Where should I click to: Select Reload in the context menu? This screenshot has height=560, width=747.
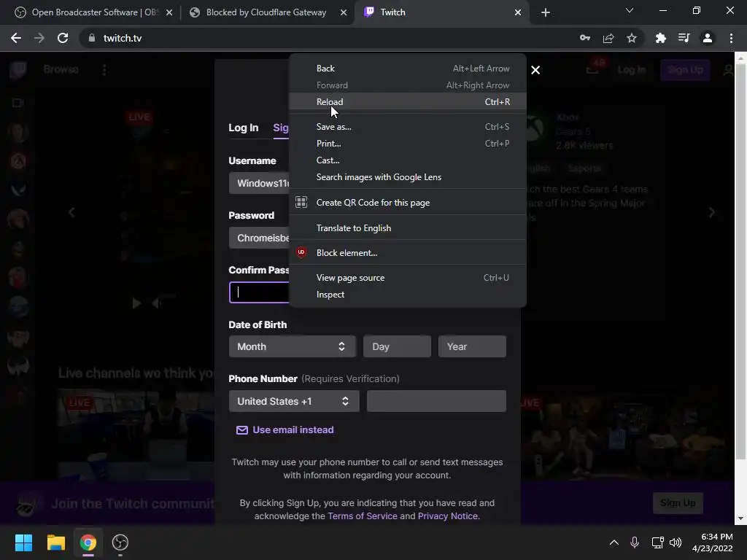pyautogui.click(x=408, y=101)
